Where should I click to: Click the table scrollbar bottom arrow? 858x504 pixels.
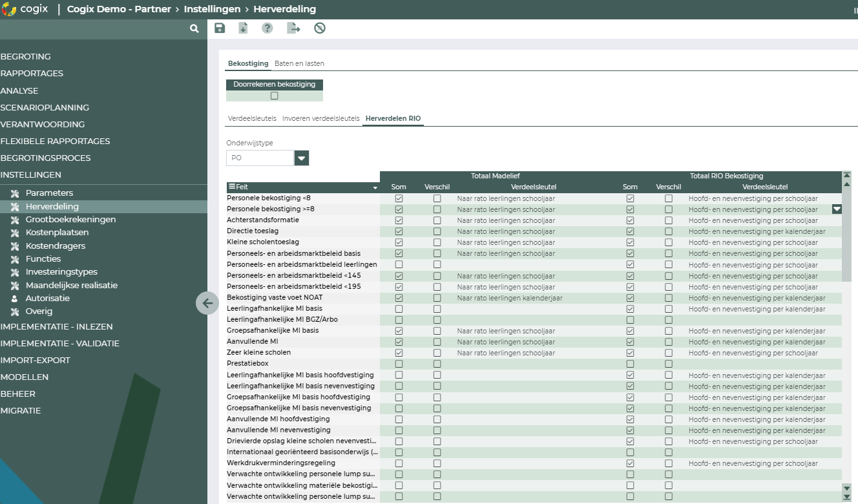tap(846, 497)
